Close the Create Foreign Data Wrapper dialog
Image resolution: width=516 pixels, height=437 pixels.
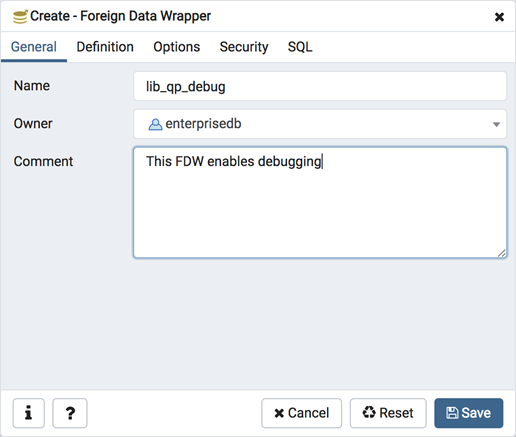click(x=499, y=17)
